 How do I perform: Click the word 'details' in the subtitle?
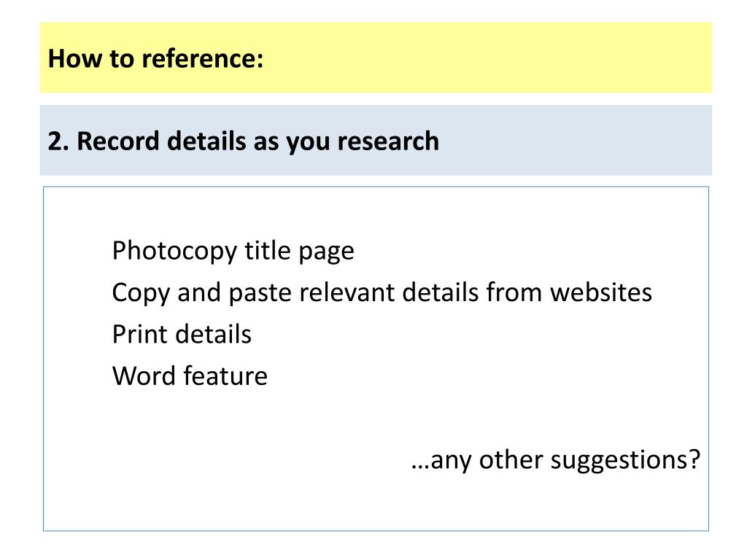click(x=206, y=141)
